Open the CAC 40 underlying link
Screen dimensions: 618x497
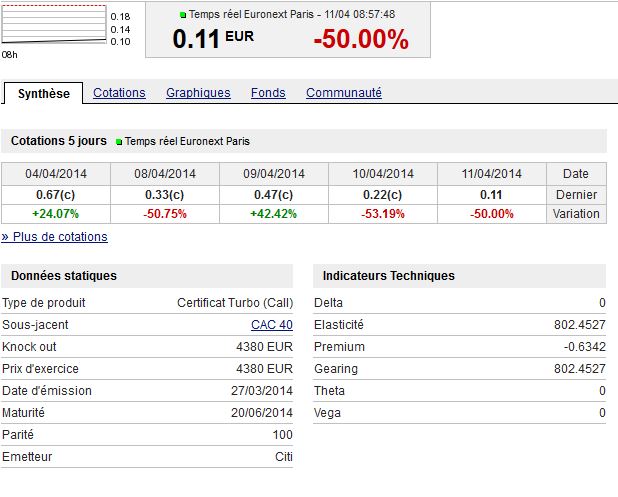(272, 325)
